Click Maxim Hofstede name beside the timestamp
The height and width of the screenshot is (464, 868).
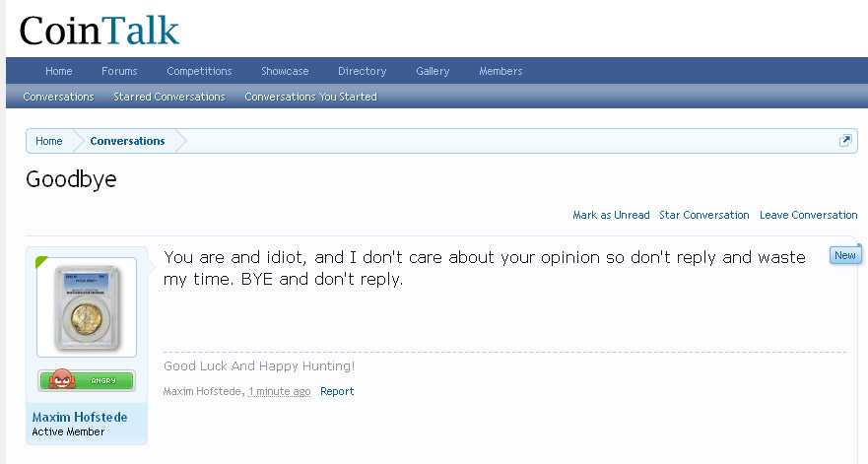click(x=202, y=391)
